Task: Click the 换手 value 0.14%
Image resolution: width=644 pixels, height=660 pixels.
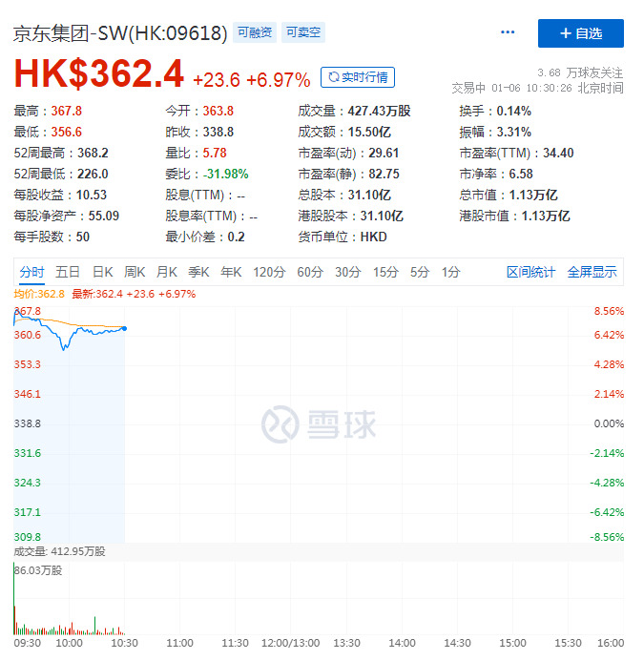Action: 514,112
